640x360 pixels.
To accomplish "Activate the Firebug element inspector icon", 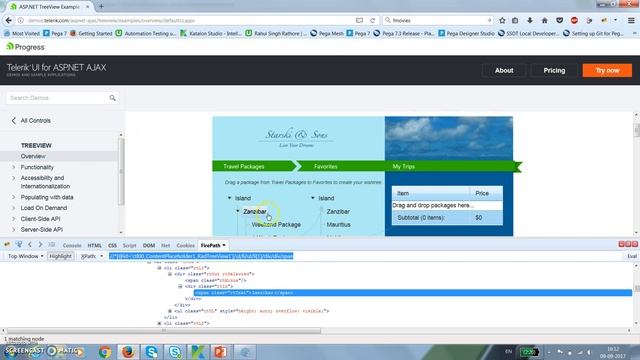I will (x=19, y=245).
